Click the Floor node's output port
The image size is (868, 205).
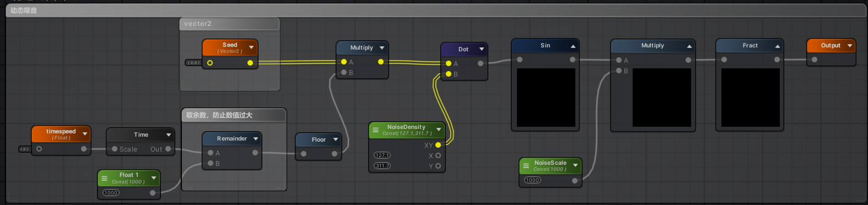[x=335, y=154]
